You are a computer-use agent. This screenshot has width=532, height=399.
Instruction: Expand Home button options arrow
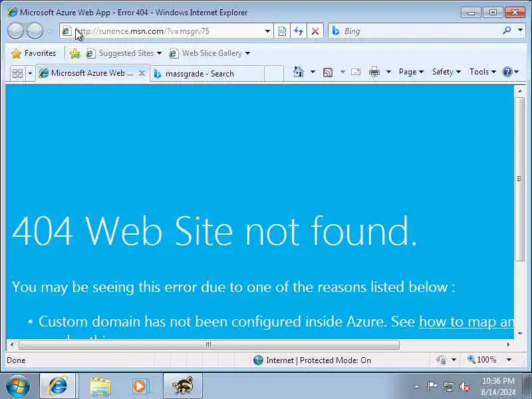click(x=313, y=72)
